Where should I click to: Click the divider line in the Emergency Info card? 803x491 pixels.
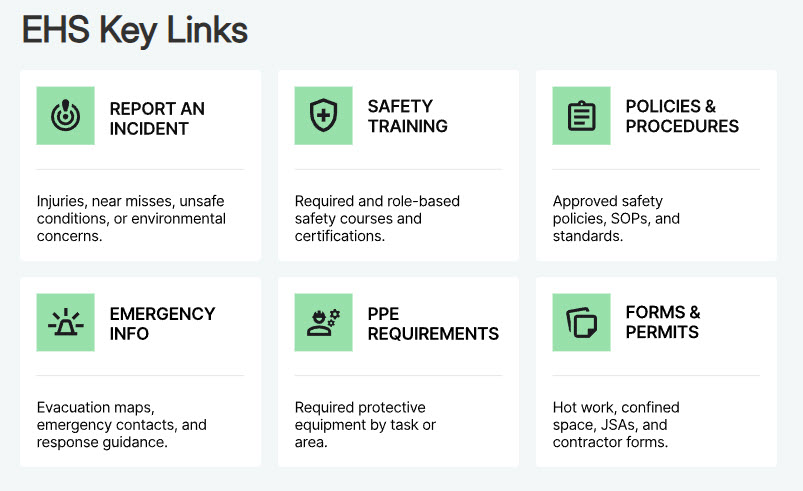click(x=140, y=376)
